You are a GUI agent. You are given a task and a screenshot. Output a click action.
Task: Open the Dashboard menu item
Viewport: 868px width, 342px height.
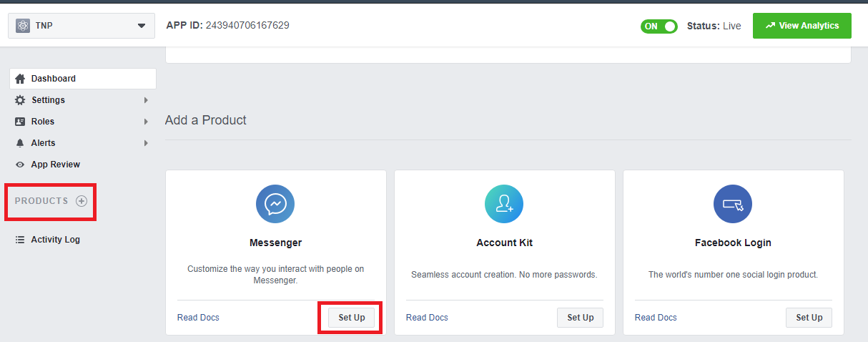[x=83, y=79]
